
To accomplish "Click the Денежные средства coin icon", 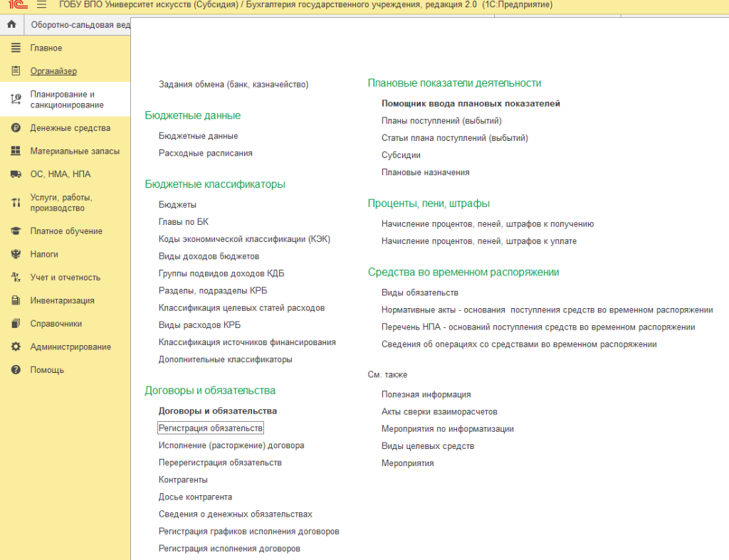I will tap(16, 128).
